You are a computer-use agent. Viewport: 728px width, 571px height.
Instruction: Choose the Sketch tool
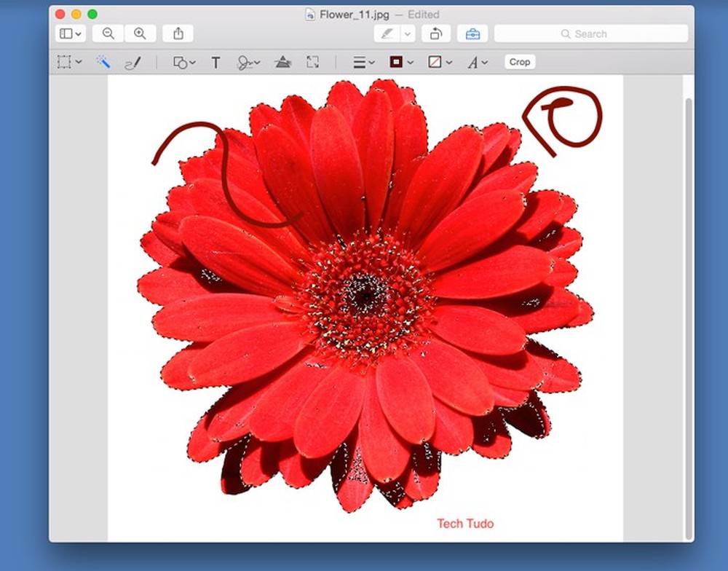click(x=133, y=62)
